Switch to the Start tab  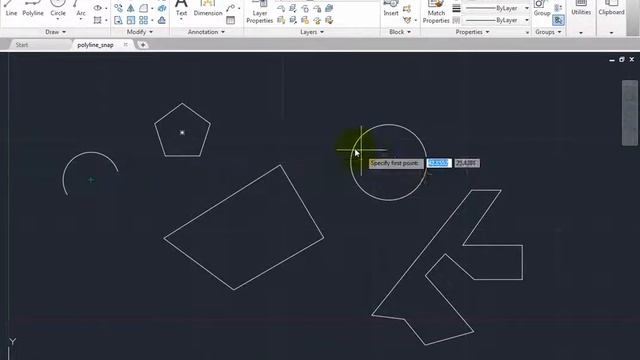click(x=22, y=45)
